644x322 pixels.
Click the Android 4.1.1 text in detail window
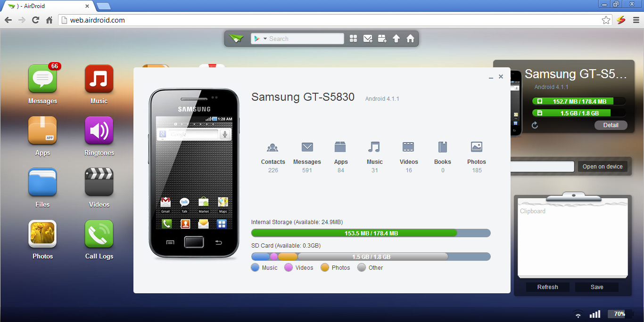tap(382, 99)
